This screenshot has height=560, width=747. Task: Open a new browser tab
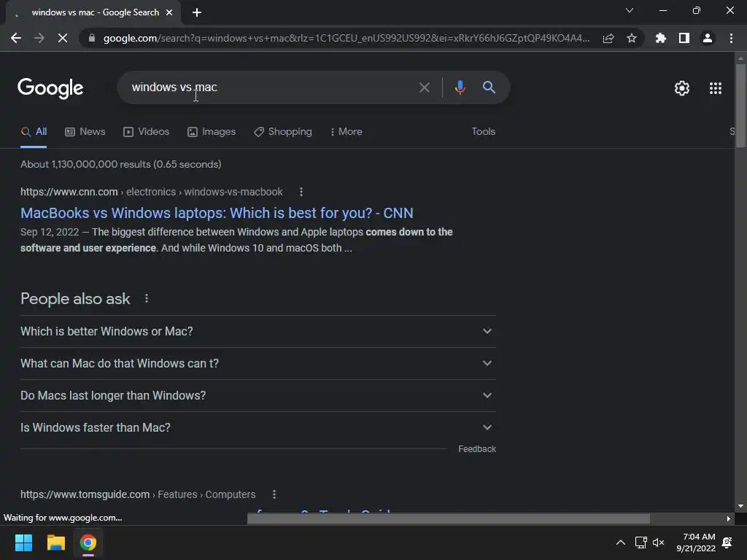197,12
